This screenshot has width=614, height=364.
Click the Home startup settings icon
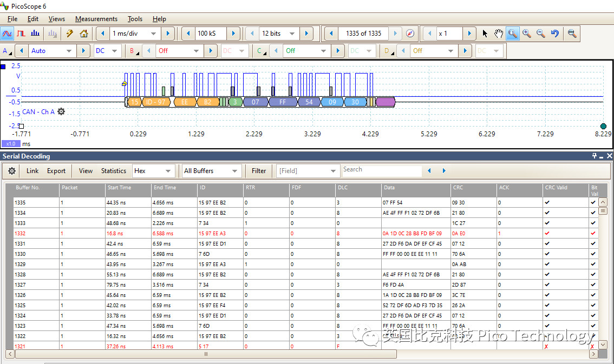pos(83,34)
